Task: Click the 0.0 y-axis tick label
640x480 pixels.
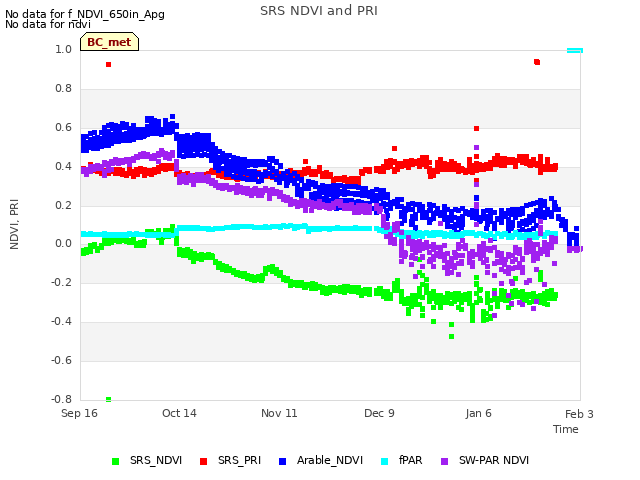Action: 63,244
